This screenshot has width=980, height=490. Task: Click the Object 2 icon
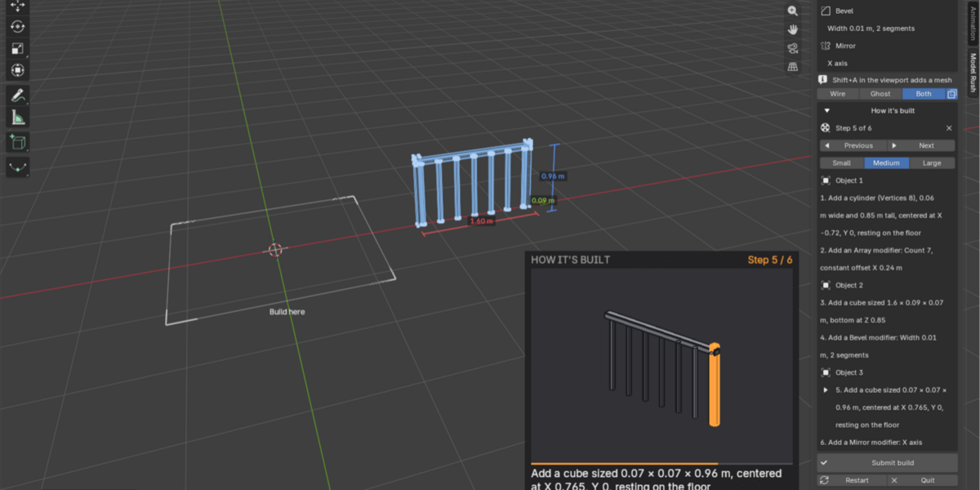[x=826, y=285]
